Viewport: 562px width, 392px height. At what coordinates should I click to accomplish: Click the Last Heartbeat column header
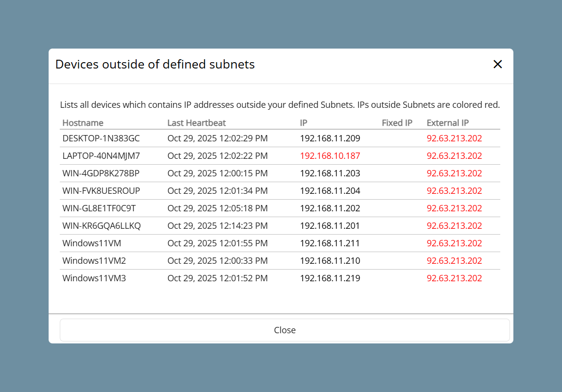point(196,123)
